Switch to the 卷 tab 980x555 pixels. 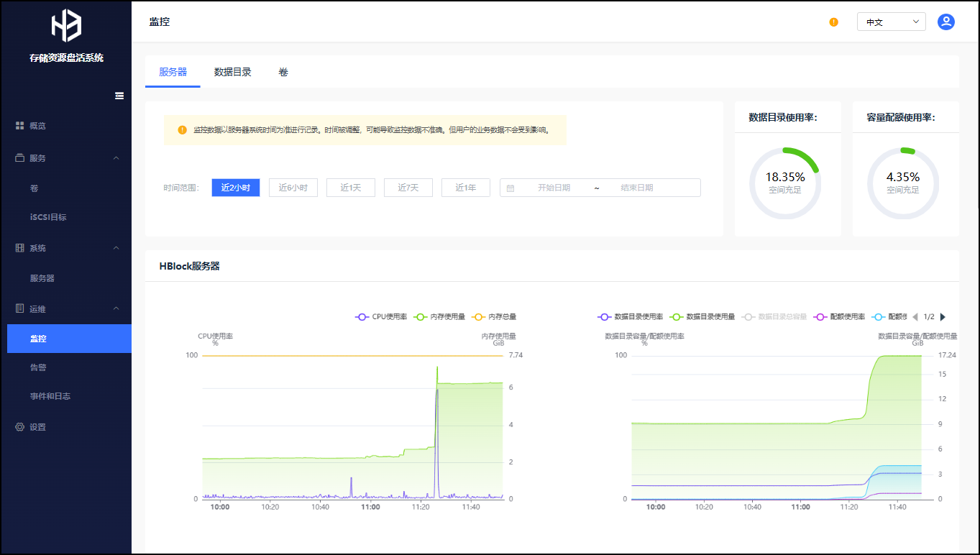(x=283, y=72)
